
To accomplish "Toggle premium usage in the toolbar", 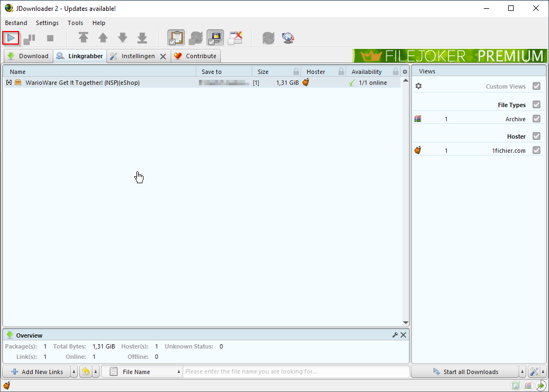I will click(x=215, y=38).
